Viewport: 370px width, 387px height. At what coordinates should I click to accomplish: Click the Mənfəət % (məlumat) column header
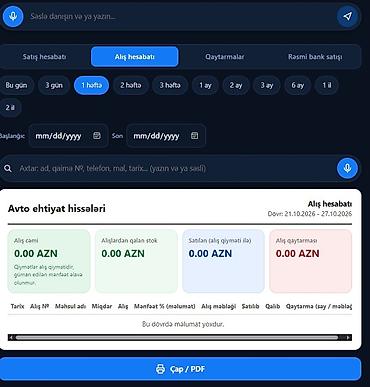[x=165, y=306]
